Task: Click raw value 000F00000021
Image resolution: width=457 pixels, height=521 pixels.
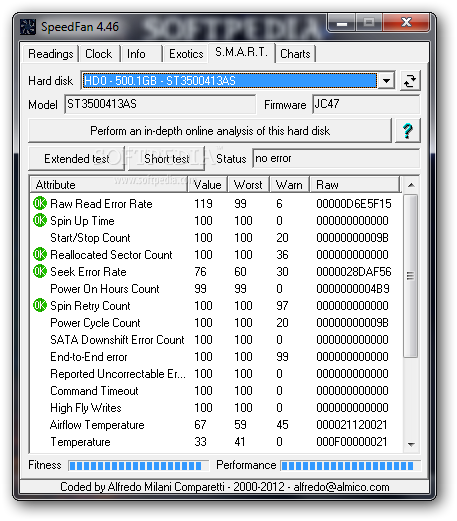Action: tap(352, 442)
